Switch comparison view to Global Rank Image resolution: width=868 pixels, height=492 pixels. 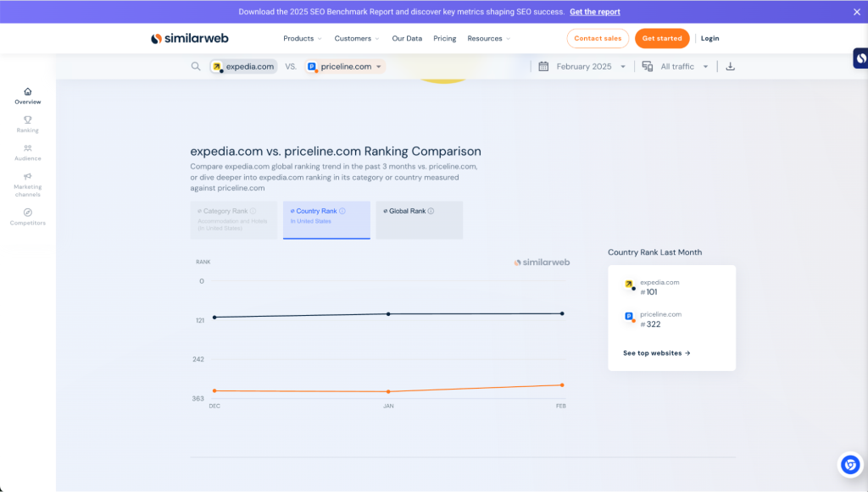click(x=419, y=219)
